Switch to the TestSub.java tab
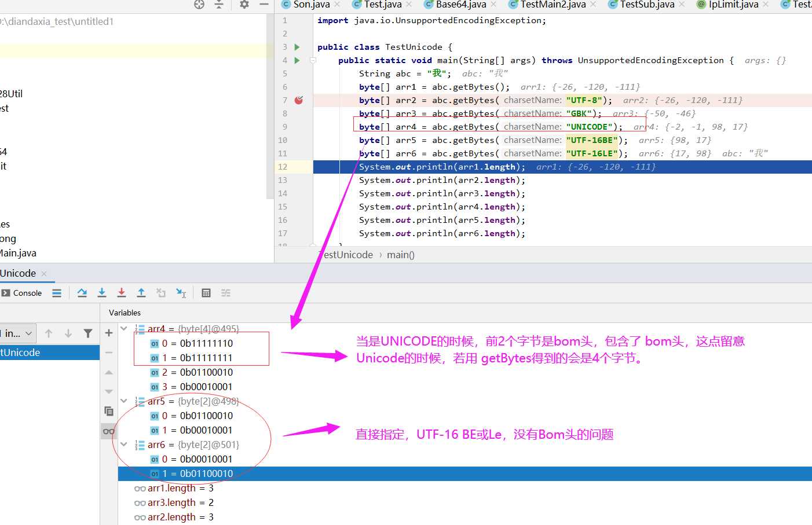The image size is (812, 525). (x=641, y=5)
